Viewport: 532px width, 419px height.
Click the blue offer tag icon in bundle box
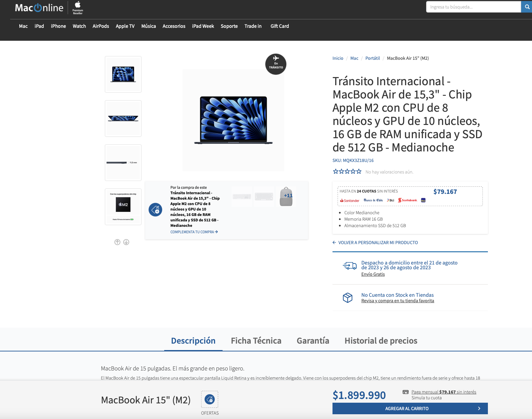coord(155,210)
